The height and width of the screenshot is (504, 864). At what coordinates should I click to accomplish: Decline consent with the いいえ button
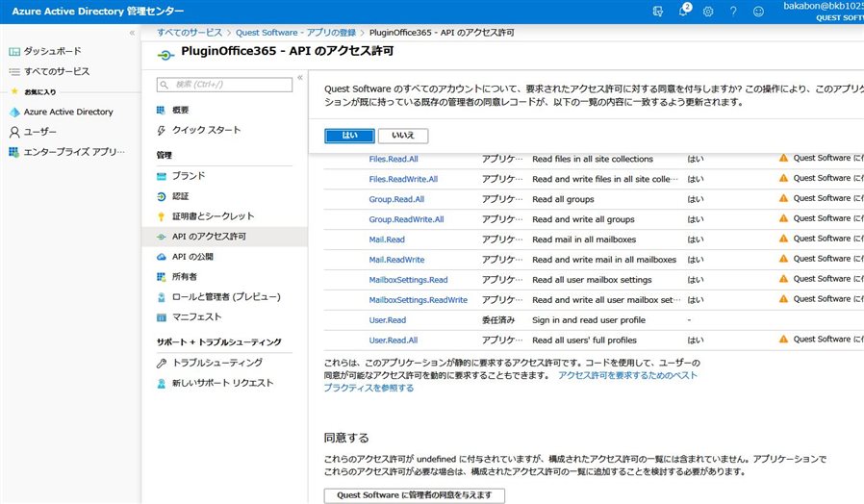pyautogui.click(x=403, y=136)
